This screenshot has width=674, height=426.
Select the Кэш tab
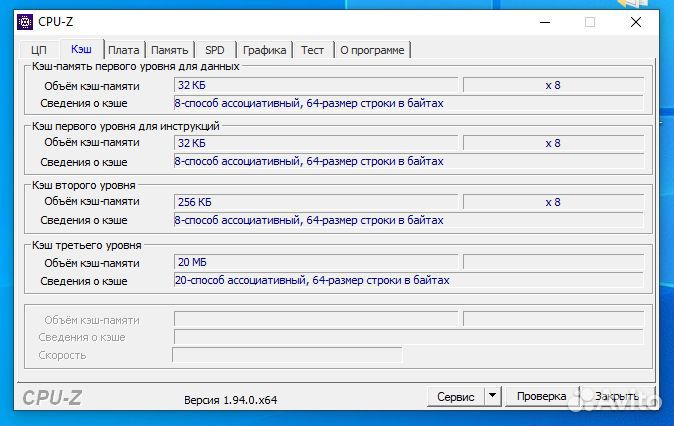(81, 49)
